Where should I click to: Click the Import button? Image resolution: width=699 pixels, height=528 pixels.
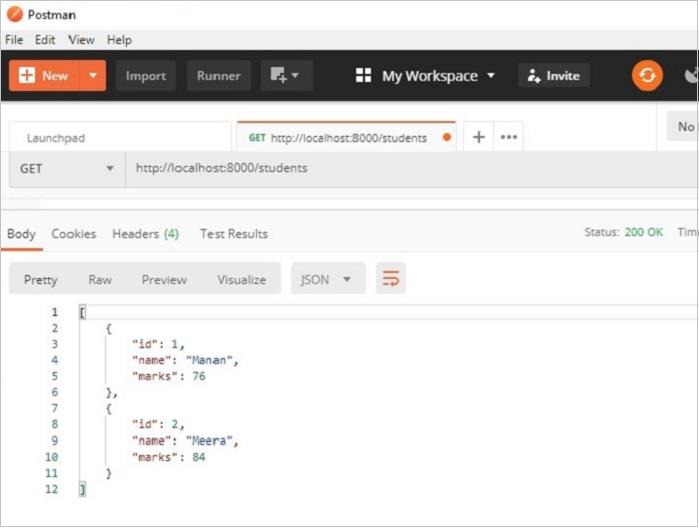146,76
